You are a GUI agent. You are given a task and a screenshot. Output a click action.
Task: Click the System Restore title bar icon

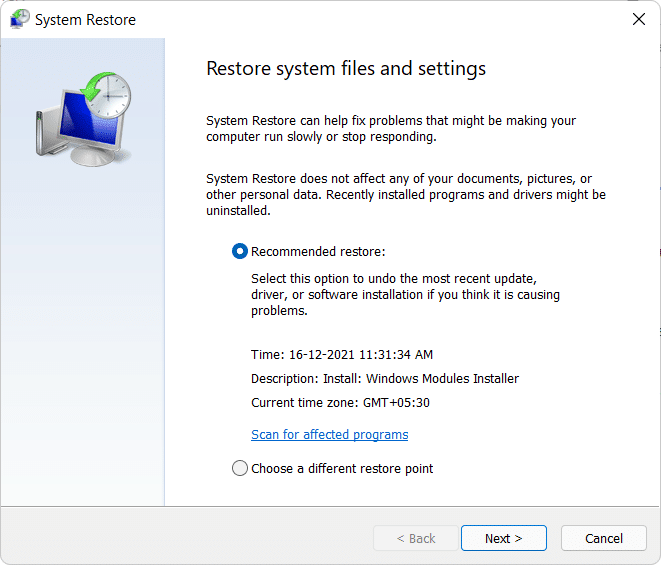19,19
